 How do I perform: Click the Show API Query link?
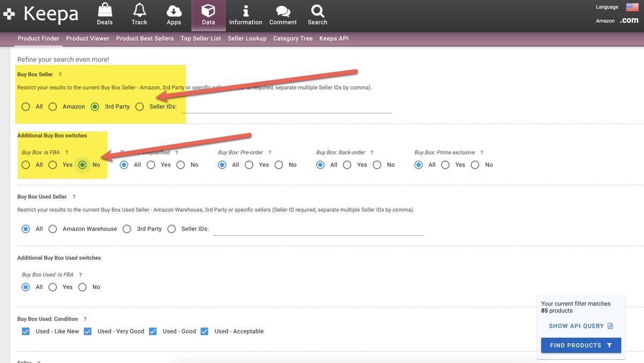[x=581, y=326]
